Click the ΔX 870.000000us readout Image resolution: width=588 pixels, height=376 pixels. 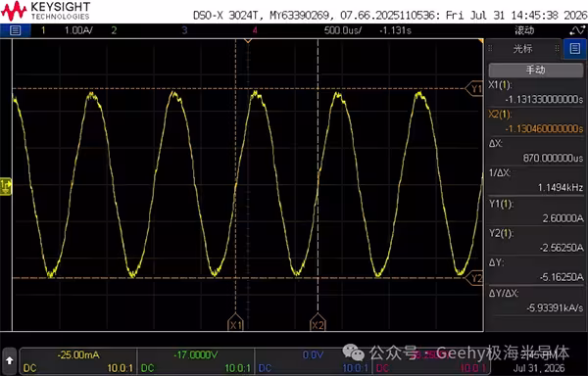point(536,151)
